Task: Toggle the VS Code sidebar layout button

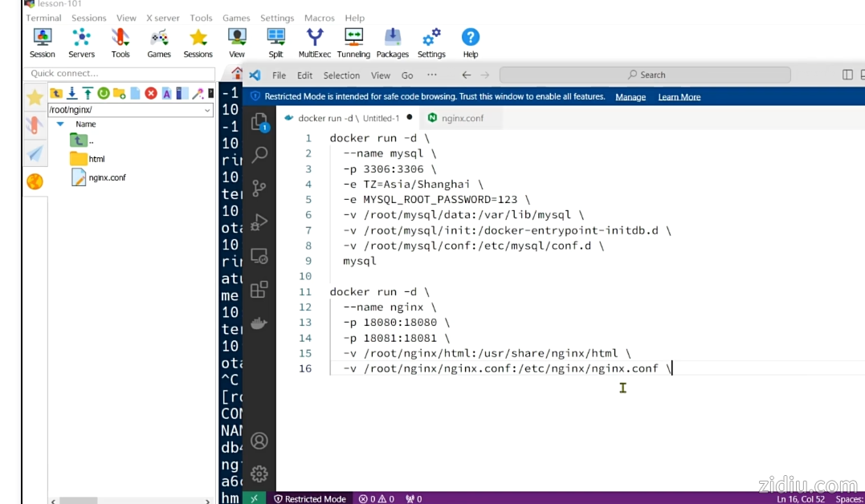Action: 847,75
